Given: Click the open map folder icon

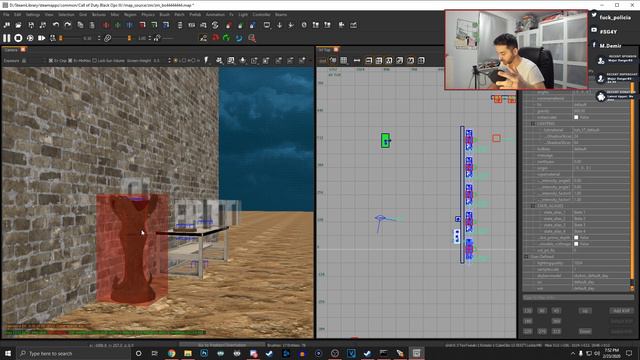Looking at the screenshot, I should 18,25.
